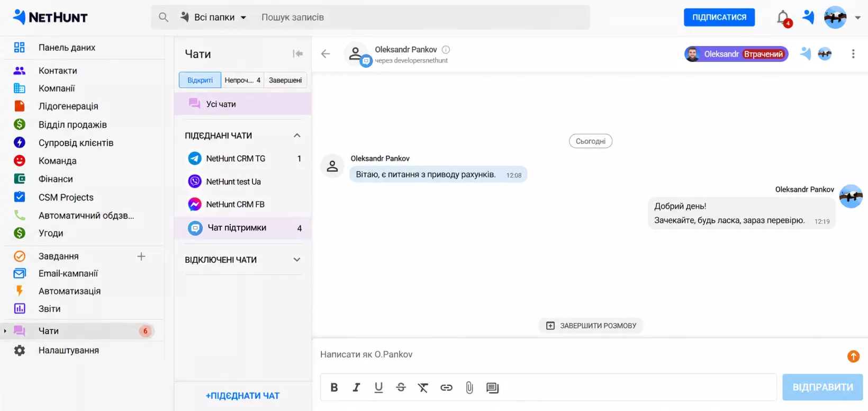Click the ПІДПИСАТИСЯ button

click(x=719, y=17)
